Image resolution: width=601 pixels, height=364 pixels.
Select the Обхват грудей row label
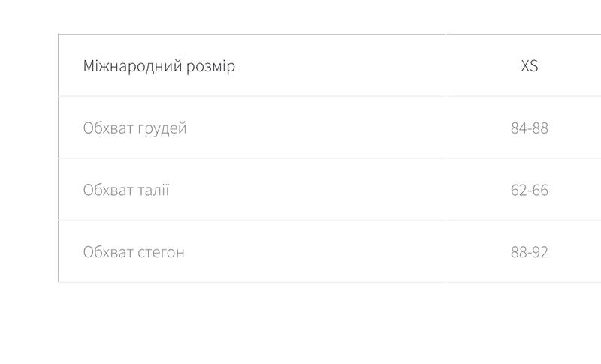click(135, 128)
